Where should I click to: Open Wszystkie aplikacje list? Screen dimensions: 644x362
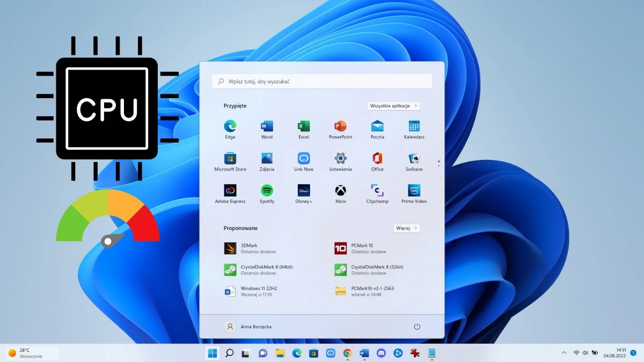click(x=393, y=106)
